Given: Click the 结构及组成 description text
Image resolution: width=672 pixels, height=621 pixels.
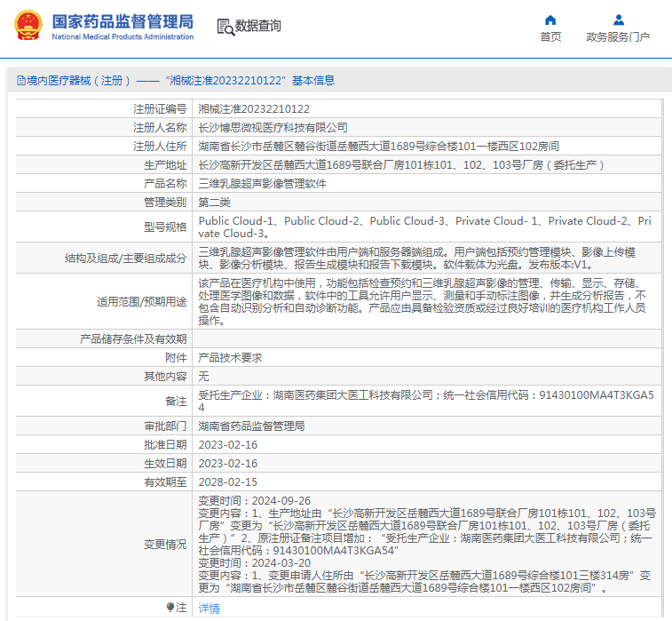Looking at the screenshot, I should [x=416, y=259].
